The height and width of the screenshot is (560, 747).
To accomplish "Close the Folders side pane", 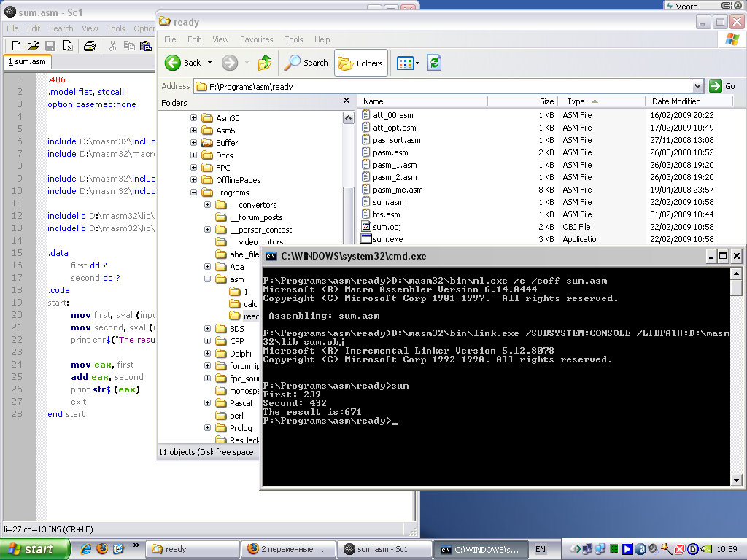I will coord(346,102).
